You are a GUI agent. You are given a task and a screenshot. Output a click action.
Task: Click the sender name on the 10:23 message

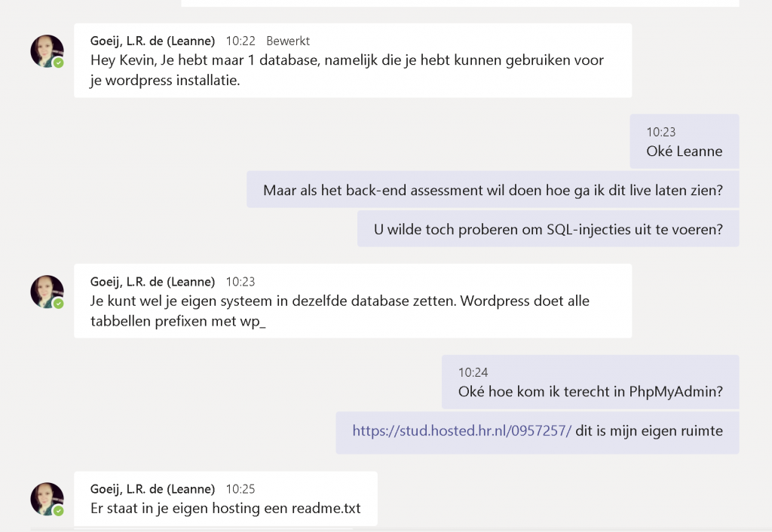point(152,282)
